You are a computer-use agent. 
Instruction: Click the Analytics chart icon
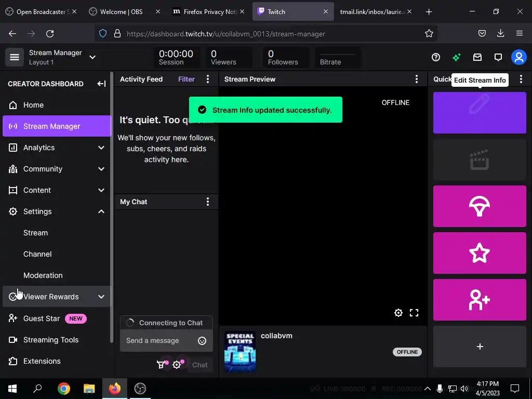13,148
